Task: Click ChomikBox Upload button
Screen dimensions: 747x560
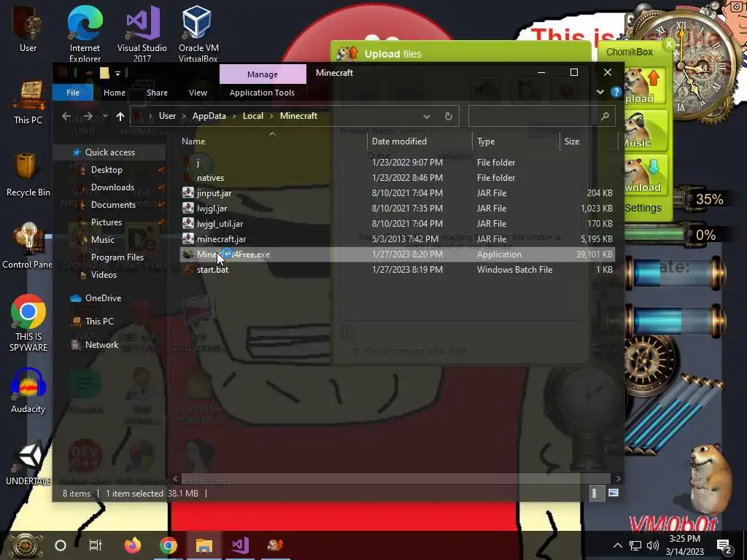Action: pos(645,87)
